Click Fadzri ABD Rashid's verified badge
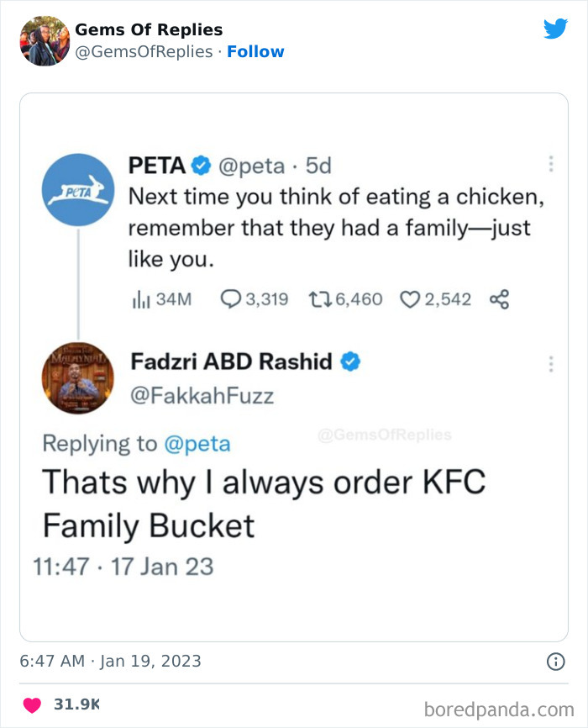 pyautogui.click(x=350, y=361)
